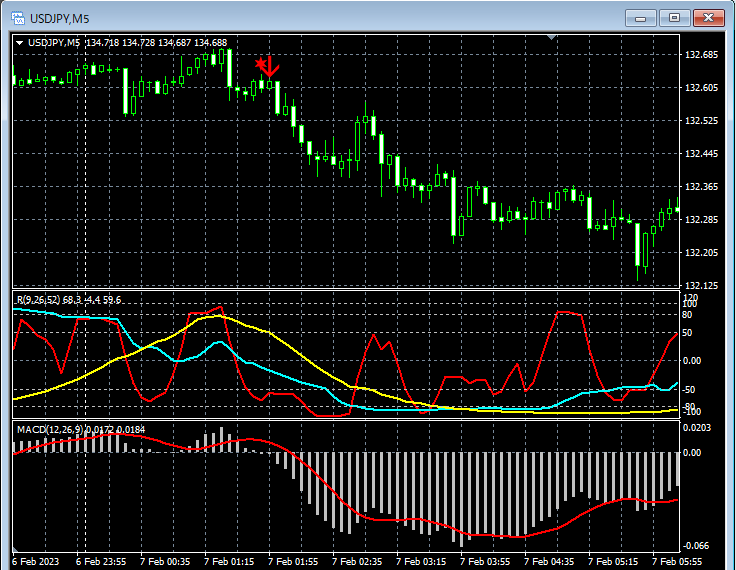Image resolution: width=736 pixels, height=570 pixels.
Task: Click the 7 Feb 04:35 time label
Action: click(549, 562)
